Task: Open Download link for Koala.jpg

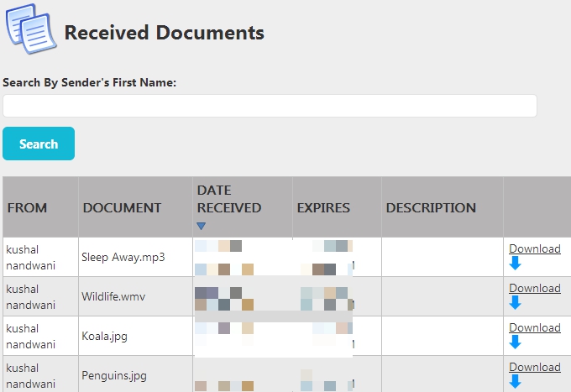Action: coord(535,327)
